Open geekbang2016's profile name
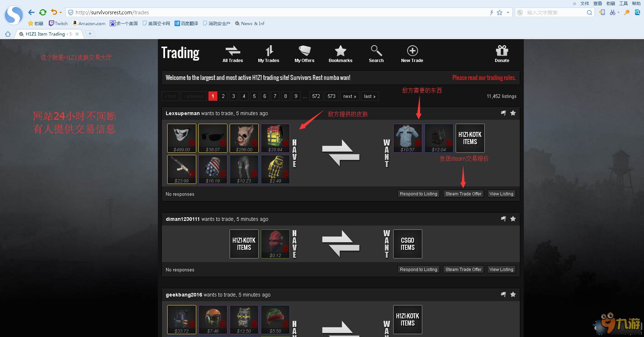 click(184, 295)
